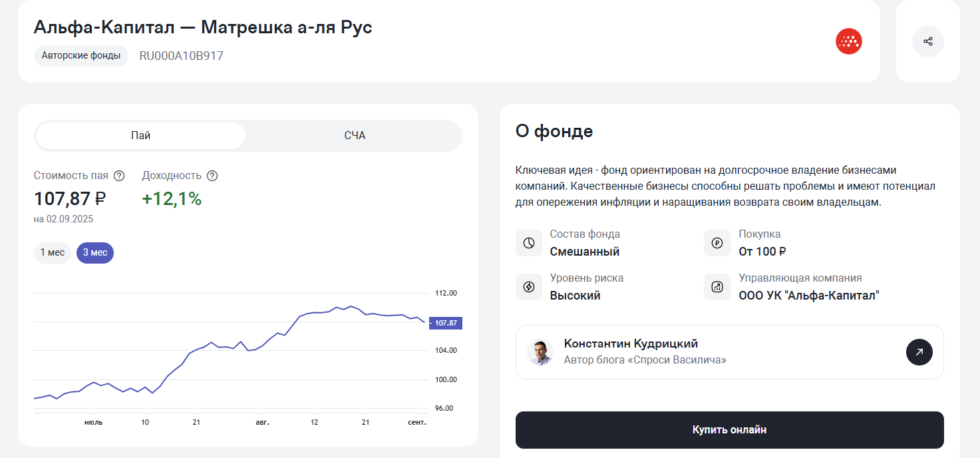
Task: Click Константин Кудрицкий's avatar photo
Action: (x=540, y=352)
